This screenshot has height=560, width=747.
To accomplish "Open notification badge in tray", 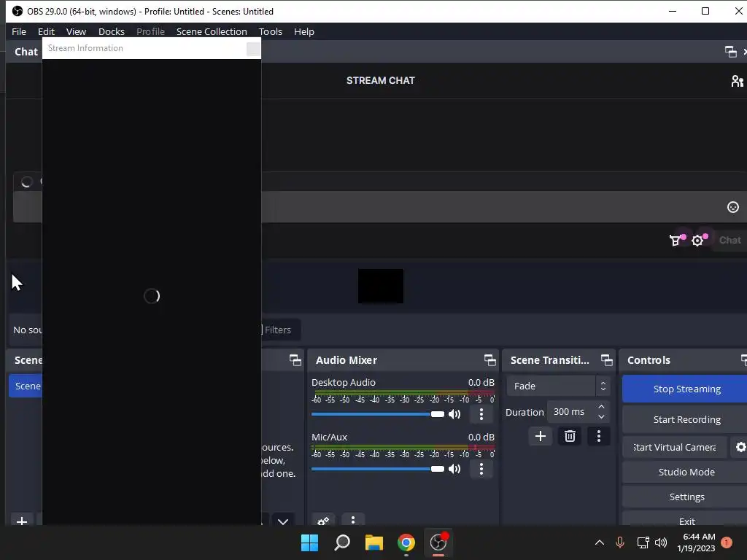I will coord(726,542).
